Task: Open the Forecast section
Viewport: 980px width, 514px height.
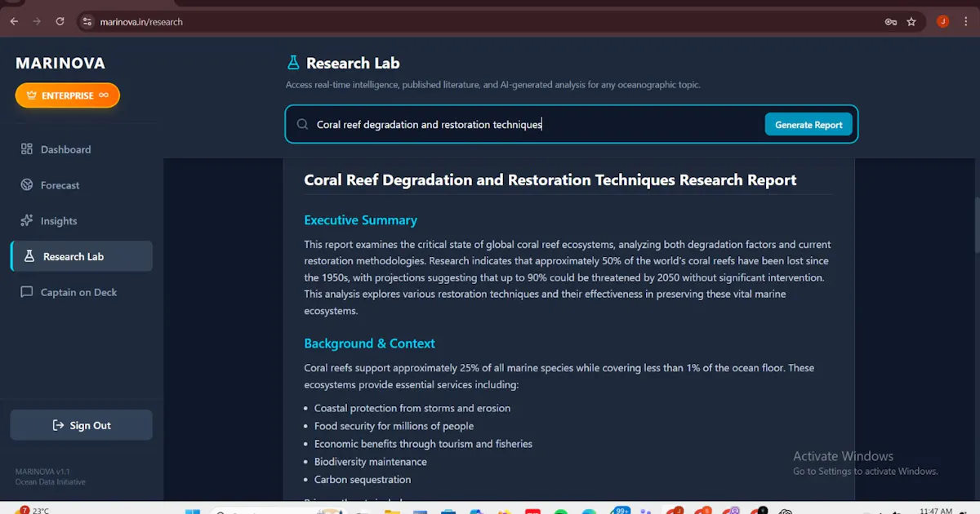Action: pyautogui.click(x=82, y=185)
